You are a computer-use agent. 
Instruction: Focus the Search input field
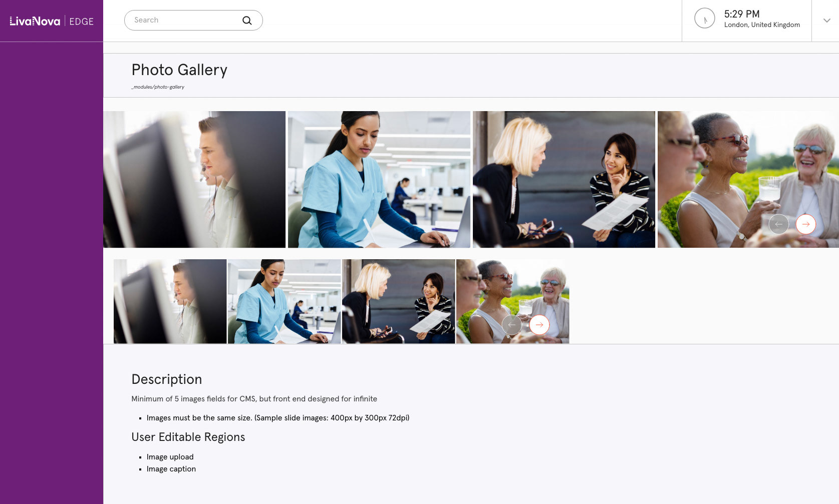pos(193,21)
